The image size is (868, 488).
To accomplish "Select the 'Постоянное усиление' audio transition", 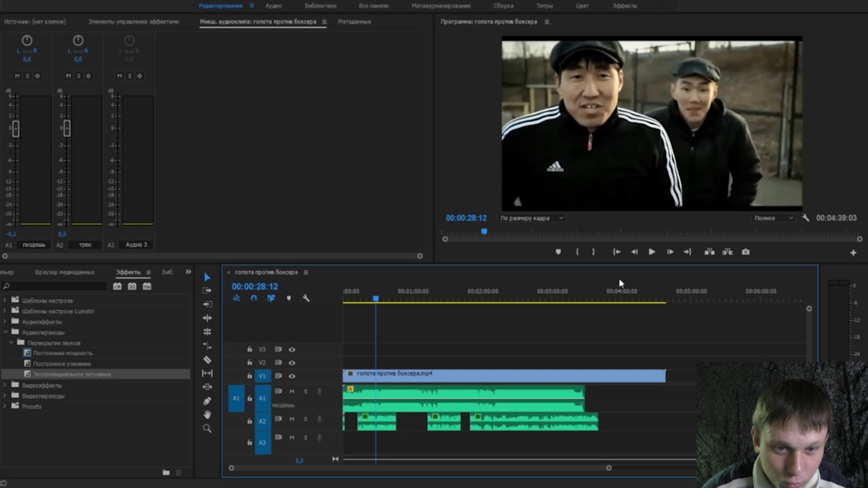I will 62,364.
